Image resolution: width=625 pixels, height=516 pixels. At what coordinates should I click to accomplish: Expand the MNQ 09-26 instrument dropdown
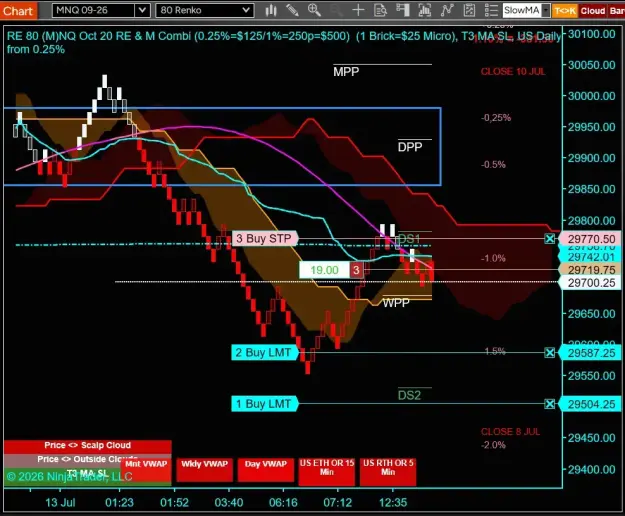coord(142,10)
